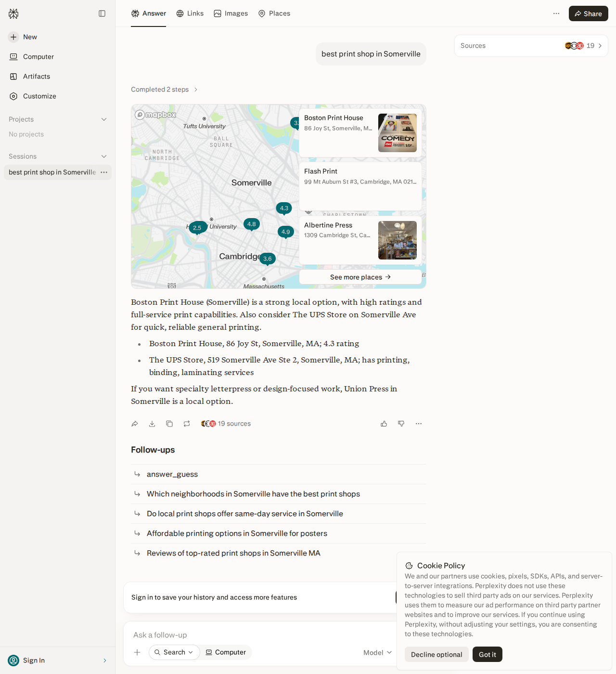Open the three-dot menu beside the Share button
The image size is (616, 674).
[556, 13]
